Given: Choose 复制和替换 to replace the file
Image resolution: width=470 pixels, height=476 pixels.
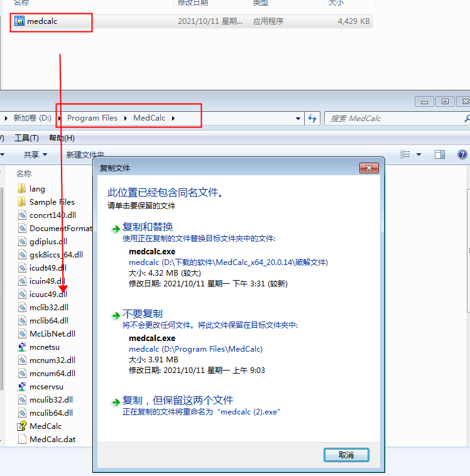Looking at the screenshot, I should pos(148,227).
